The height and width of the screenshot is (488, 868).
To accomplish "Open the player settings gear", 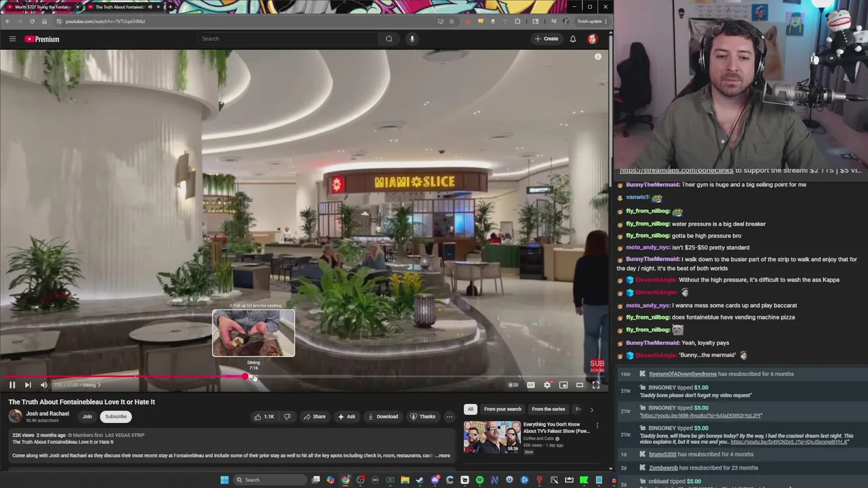I will click(x=547, y=385).
